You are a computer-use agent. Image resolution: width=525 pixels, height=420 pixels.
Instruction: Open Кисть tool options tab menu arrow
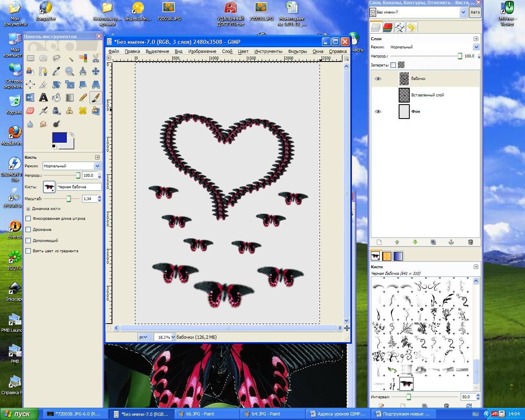pyautogui.click(x=97, y=157)
